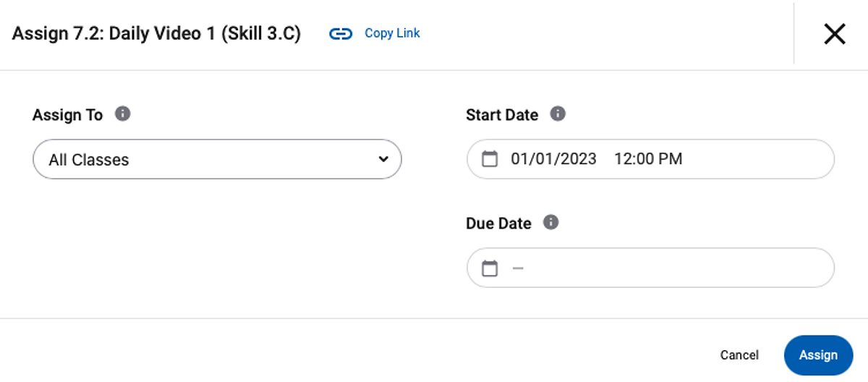The width and height of the screenshot is (868, 382).
Task: Click the chevron arrow in the Assign To box
Action: [x=383, y=159]
